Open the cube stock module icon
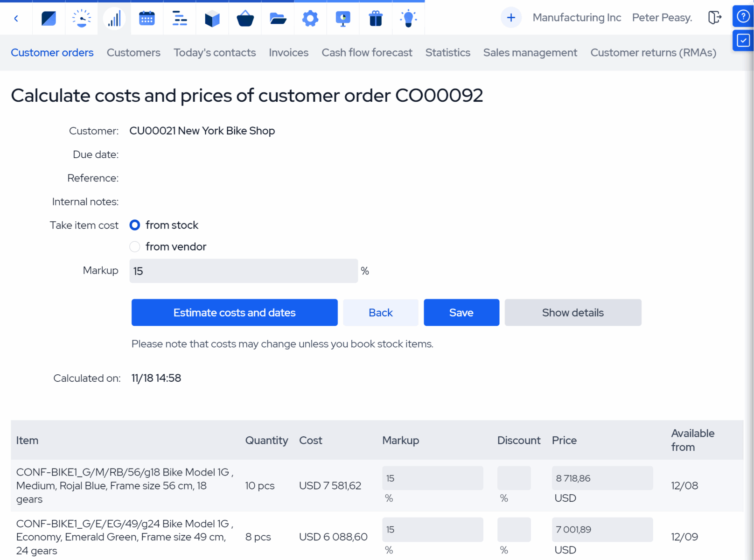The height and width of the screenshot is (560, 754). (x=212, y=18)
